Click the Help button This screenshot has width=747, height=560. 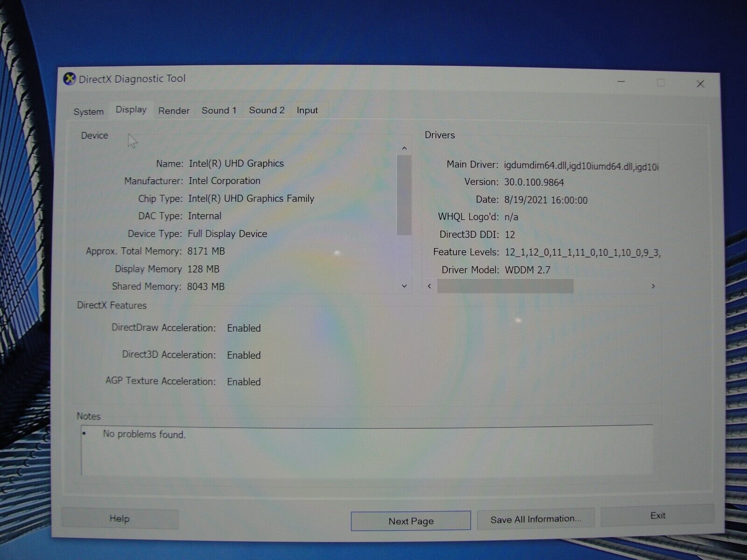(120, 518)
